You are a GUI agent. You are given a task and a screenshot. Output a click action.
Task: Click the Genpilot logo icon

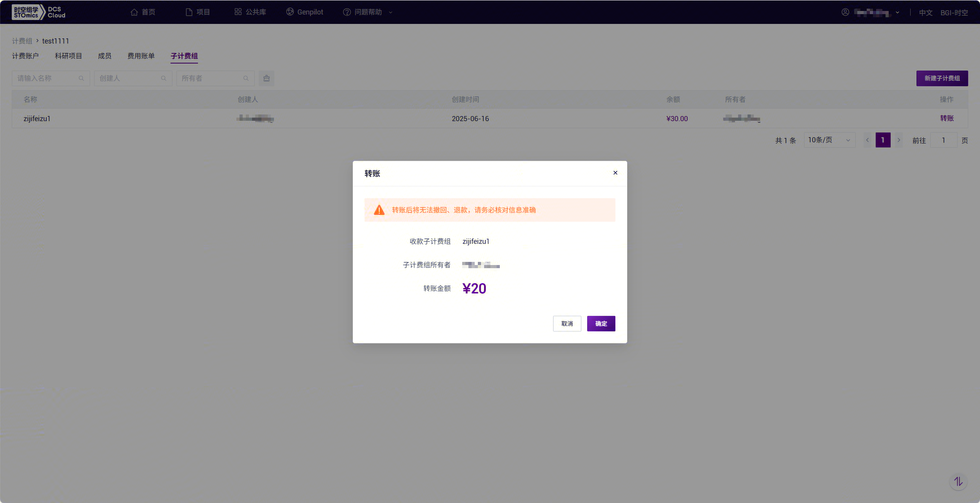pyautogui.click(x=290, y=12)
